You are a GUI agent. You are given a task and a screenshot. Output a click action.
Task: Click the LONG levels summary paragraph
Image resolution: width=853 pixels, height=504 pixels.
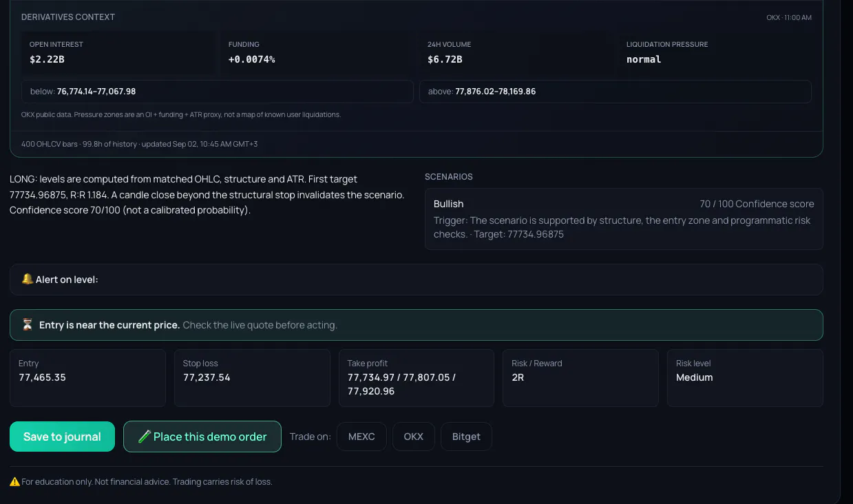click(207, 195)
